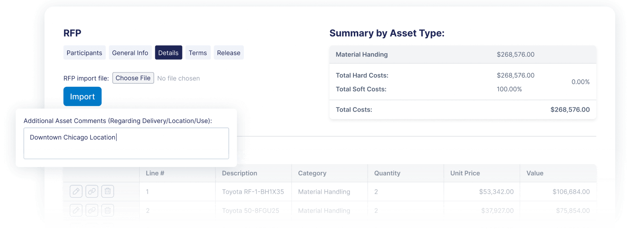Click the link icon for line 1
The image size is (644, 229).
92,191
